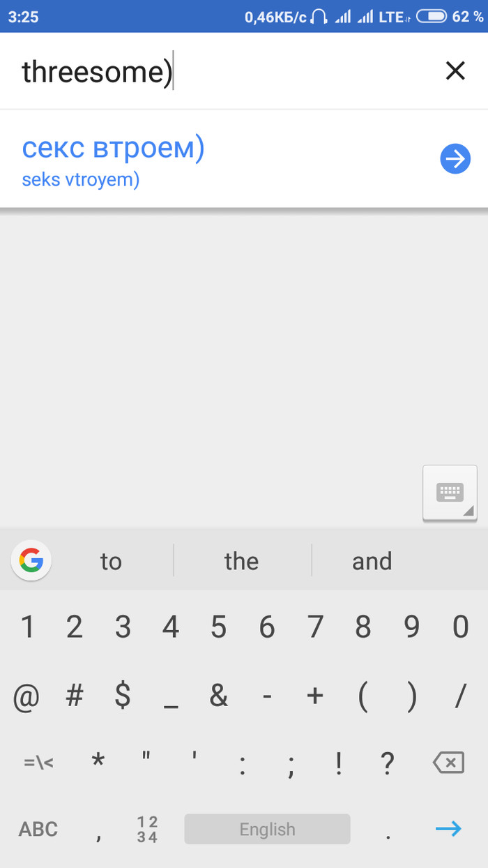Tap the English spacebar
Image resolution: width=488 pixels, height=868 pixels.
(x=267, y=829)
